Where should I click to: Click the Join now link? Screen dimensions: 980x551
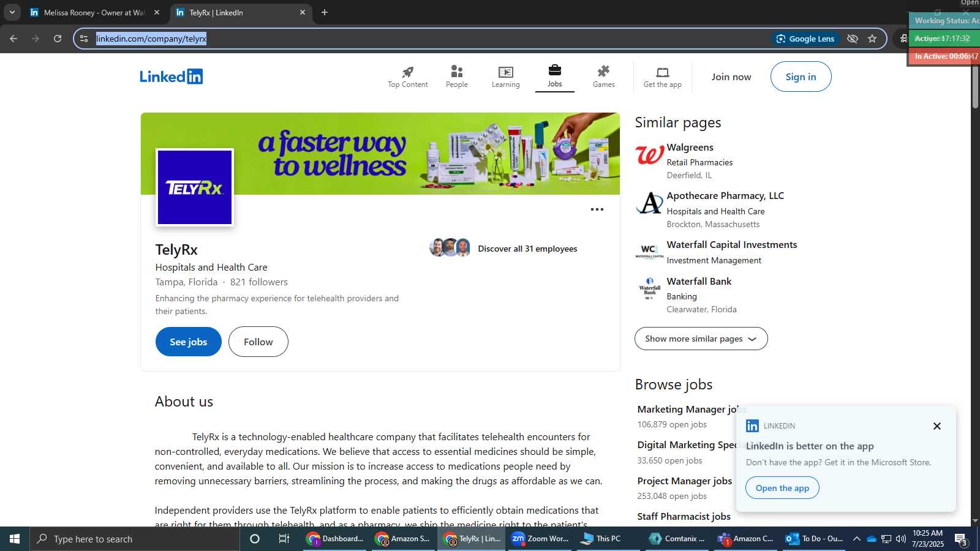(731, 77)
